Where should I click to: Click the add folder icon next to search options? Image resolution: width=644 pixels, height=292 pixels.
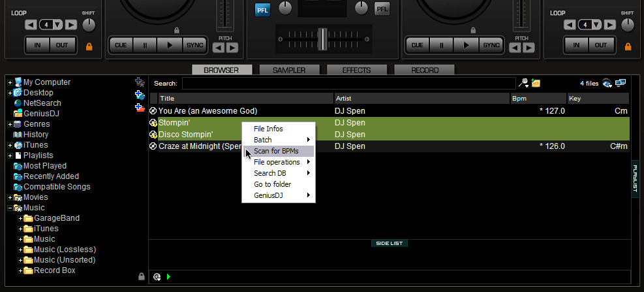(x=535, y=83)
